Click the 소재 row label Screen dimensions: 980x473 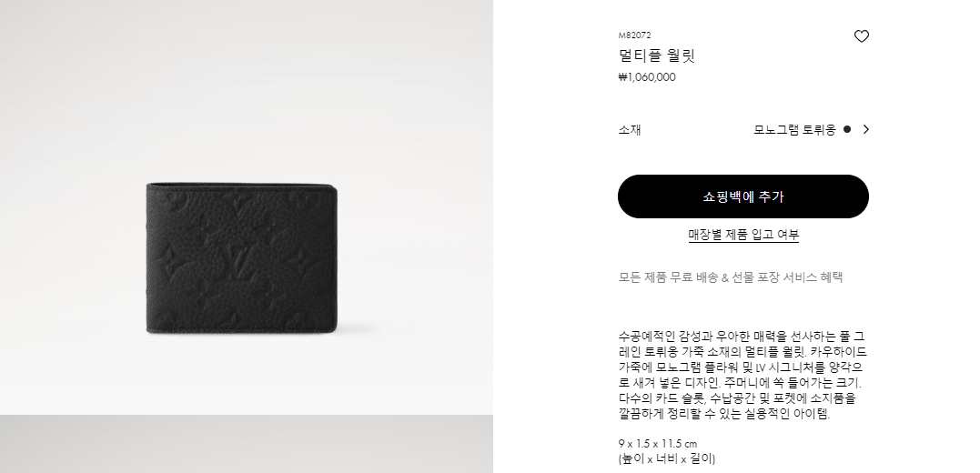(630, 130)
